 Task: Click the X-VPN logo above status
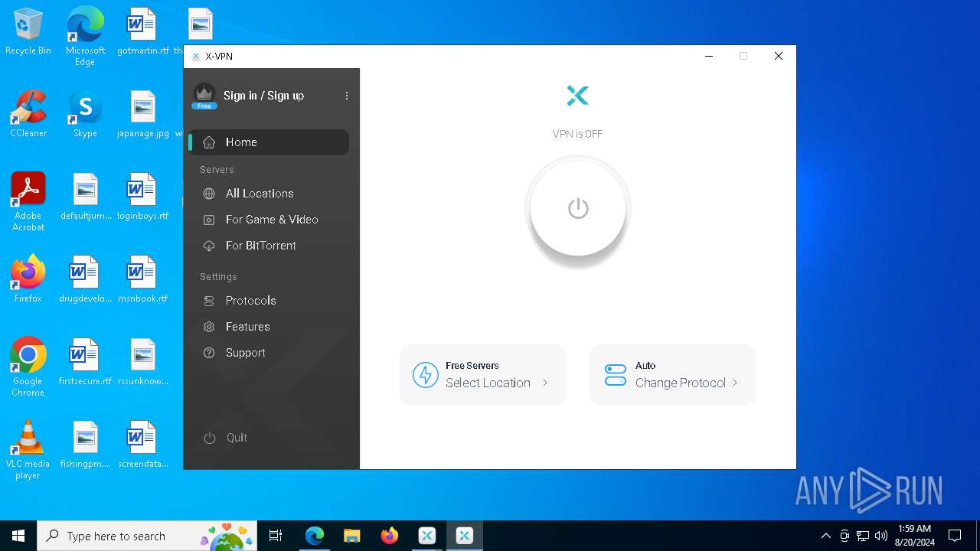578,96
